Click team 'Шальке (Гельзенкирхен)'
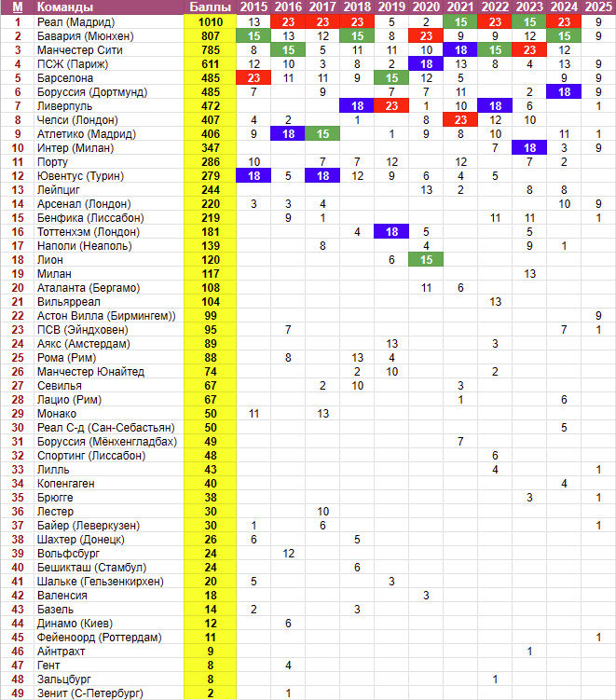The height and width of the screenshot is (700, 616). point(101,582)
